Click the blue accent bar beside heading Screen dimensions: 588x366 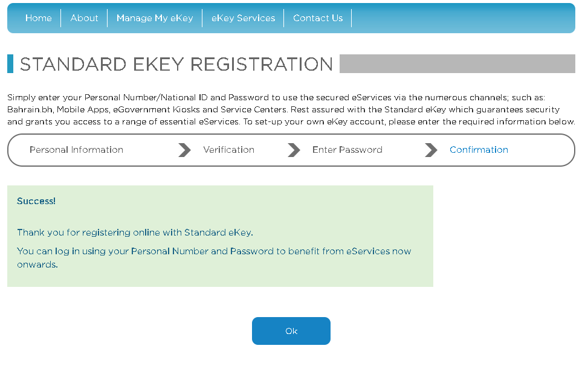pos(10,63)
